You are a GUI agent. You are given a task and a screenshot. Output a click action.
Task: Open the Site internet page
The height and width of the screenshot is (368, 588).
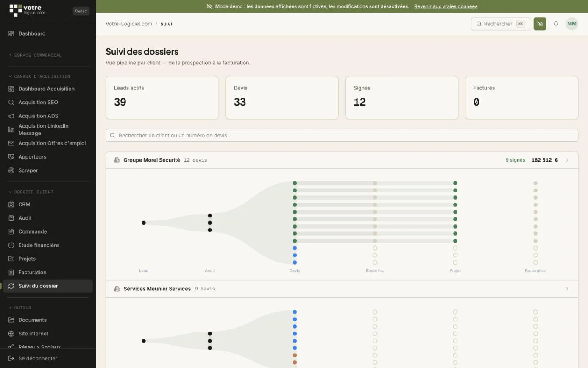[48, 333]
